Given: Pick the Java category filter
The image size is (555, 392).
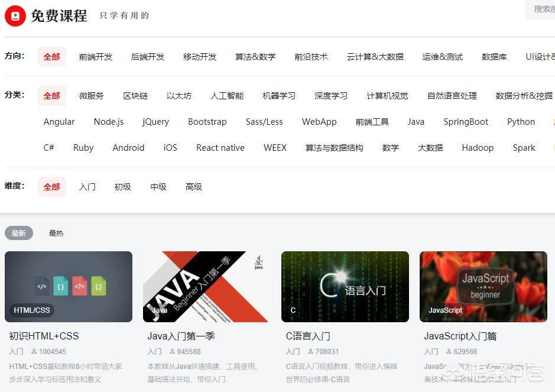Looking at the screenshot, I should (x=416, y=122).
